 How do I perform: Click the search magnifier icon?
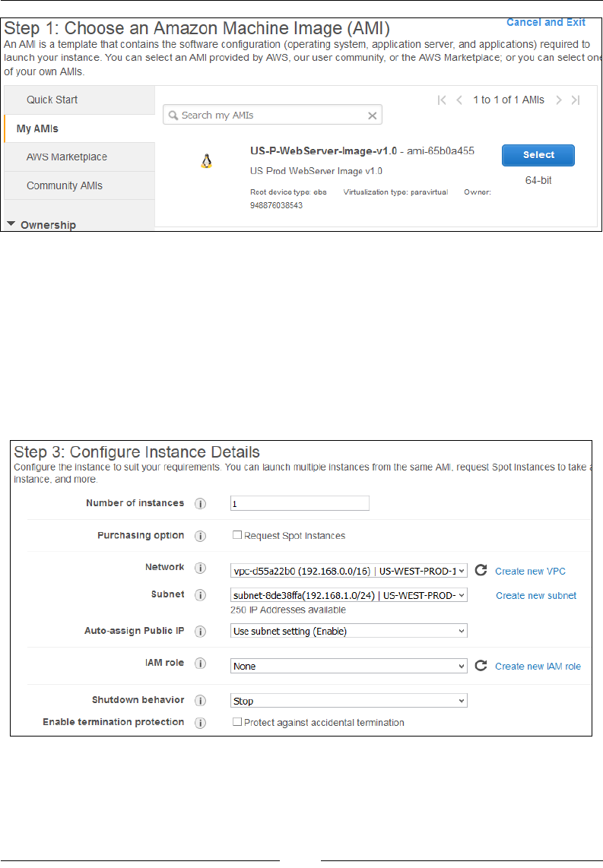pos(173,115)
